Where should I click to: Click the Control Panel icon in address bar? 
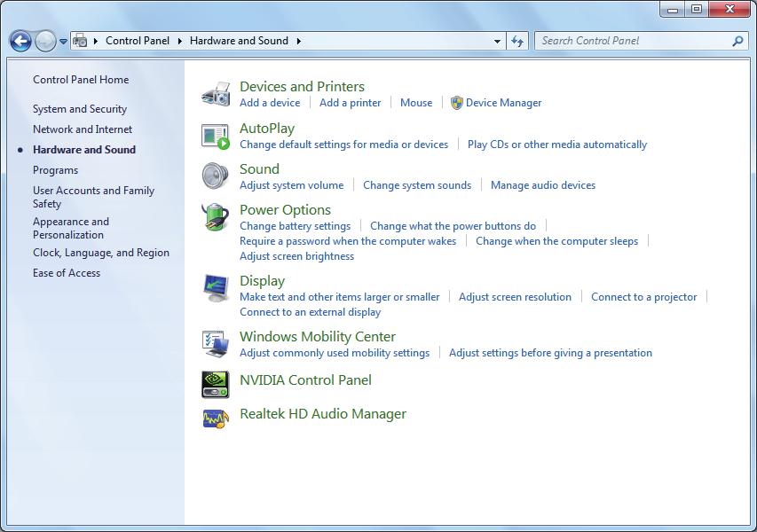(x=80, y=41)
